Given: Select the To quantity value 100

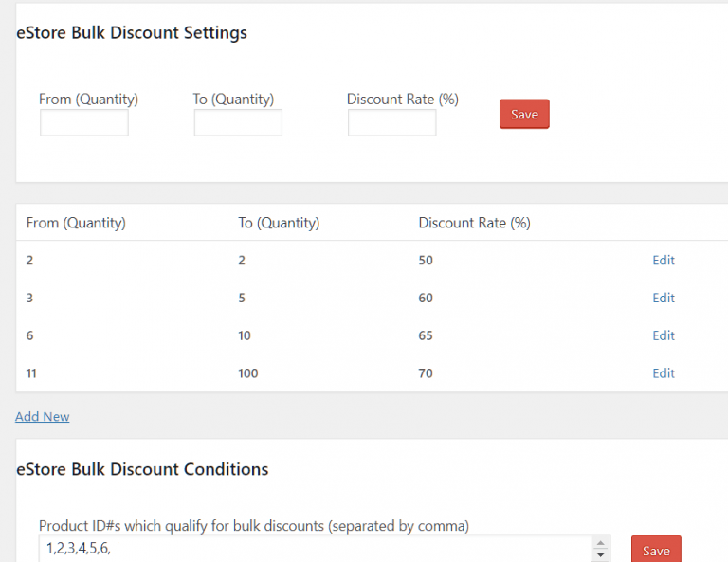Looking at the screenshot, I should pos(248,373).
